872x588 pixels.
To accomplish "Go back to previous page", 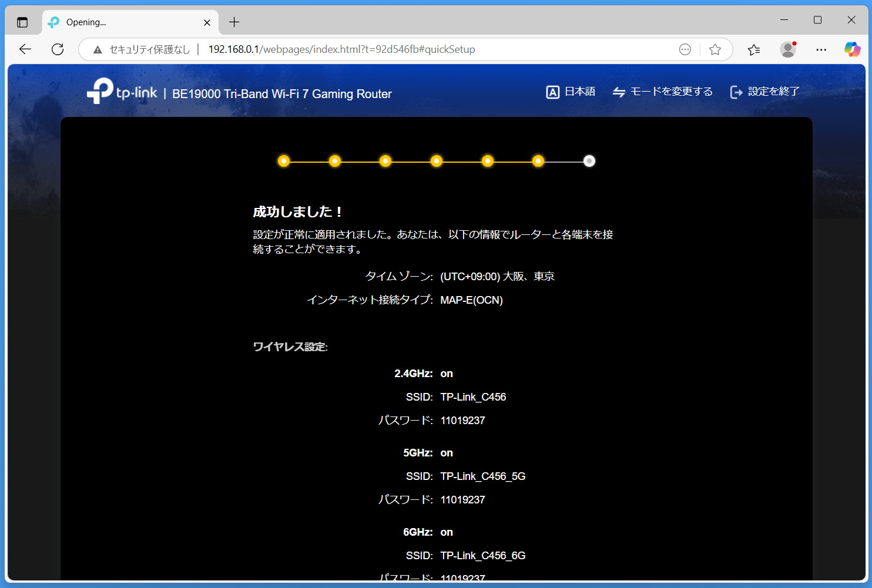I will (25, 49).
